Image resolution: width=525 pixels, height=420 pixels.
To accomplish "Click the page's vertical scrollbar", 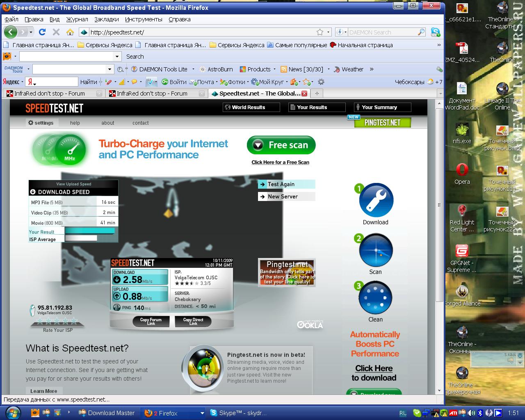I will tap(439, 205).
